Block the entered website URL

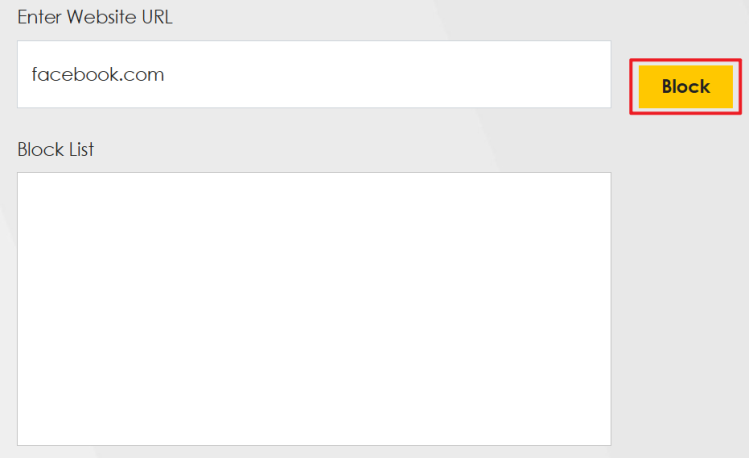pos(685,87)
